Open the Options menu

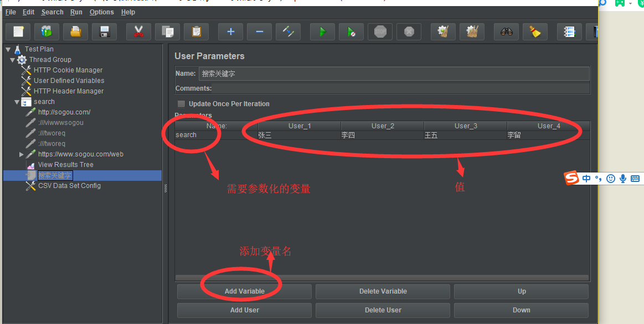pyautogui.click(x=101, y=12)
